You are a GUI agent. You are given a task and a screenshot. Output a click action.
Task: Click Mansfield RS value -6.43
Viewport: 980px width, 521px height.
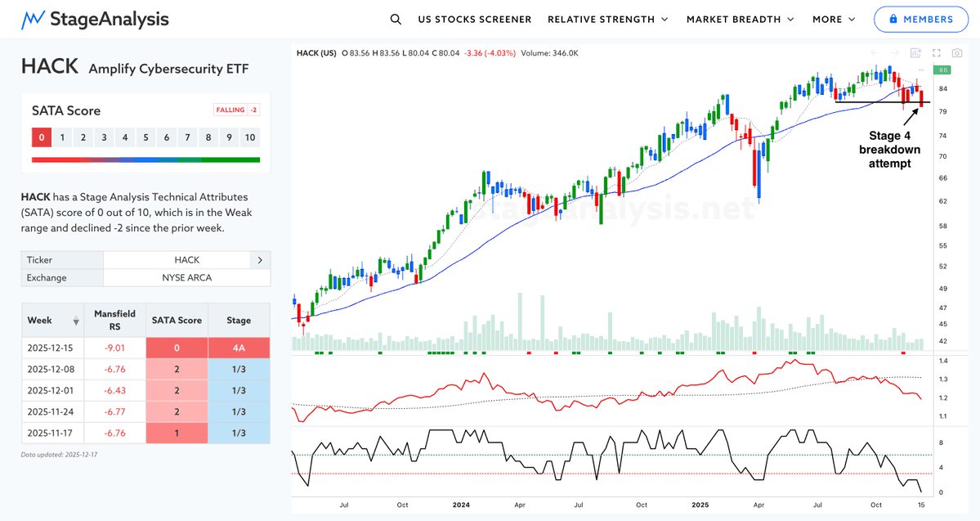(x=114, y=390)
